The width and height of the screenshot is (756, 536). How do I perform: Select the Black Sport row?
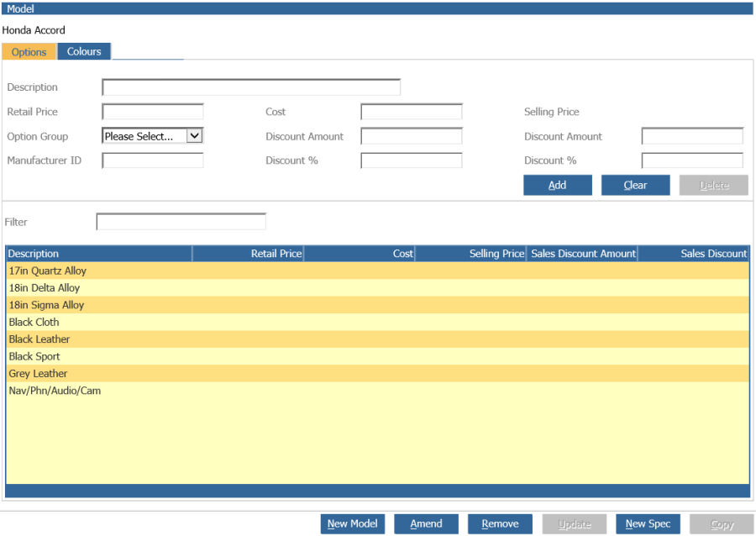377,356
